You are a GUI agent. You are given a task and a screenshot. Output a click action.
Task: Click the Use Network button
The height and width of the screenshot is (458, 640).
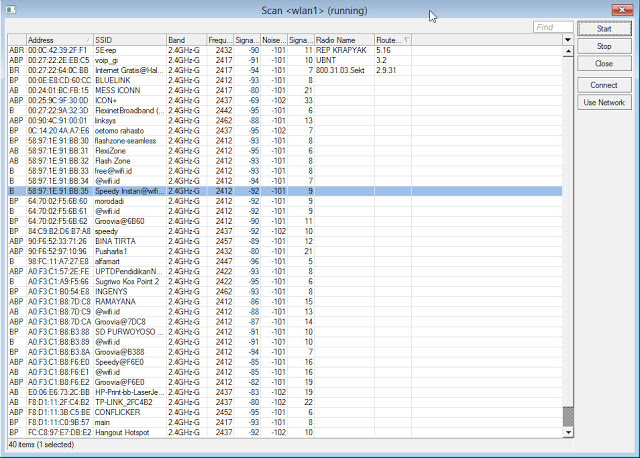pyautogui.click(x=604, y=102)
